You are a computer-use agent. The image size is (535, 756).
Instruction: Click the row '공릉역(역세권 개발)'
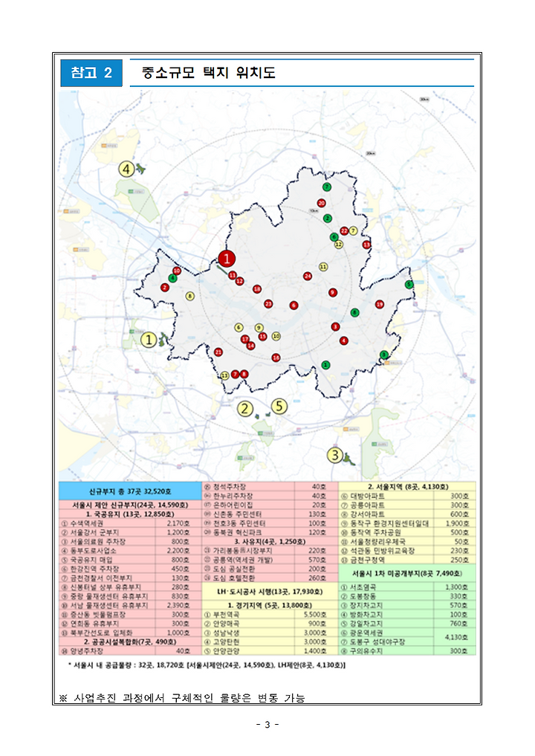(270, 560)
